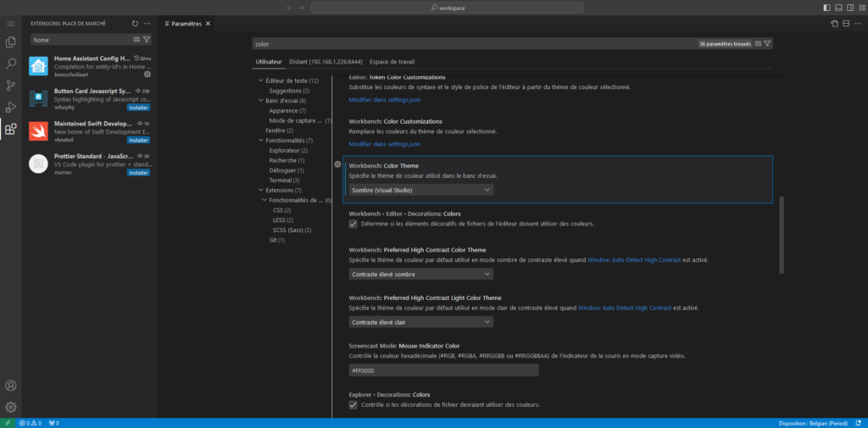Viewport: 868px width, 428px height.
Task: Collapse the Éditeur de texte tree group
Action: [x=261, y=81]
